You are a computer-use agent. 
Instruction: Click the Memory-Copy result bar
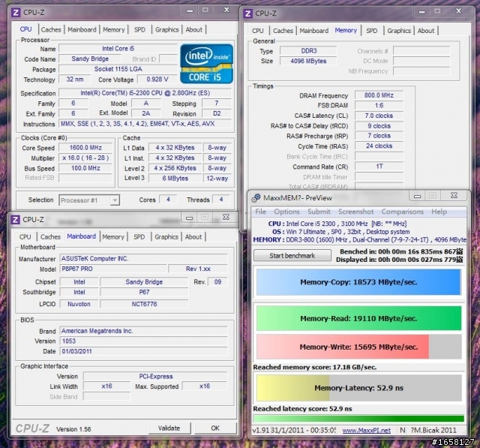(358, 282)
